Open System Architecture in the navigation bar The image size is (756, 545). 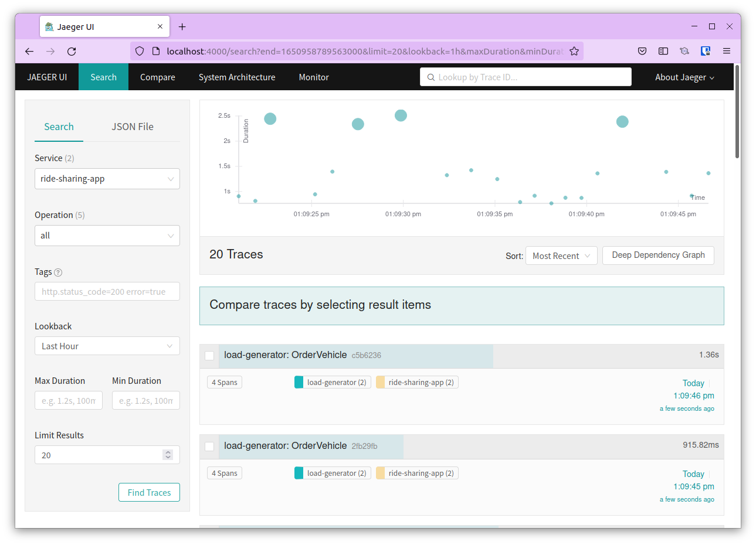[237, 77]
